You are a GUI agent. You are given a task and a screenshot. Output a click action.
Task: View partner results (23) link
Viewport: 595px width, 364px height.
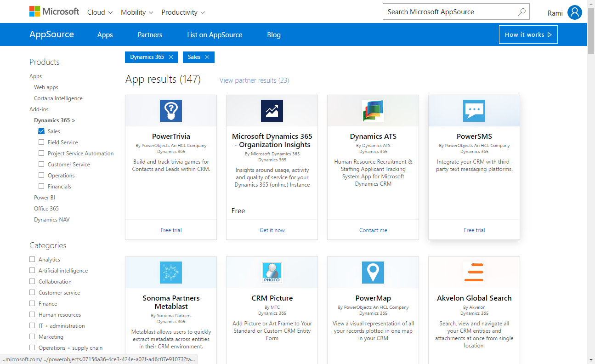254,80
